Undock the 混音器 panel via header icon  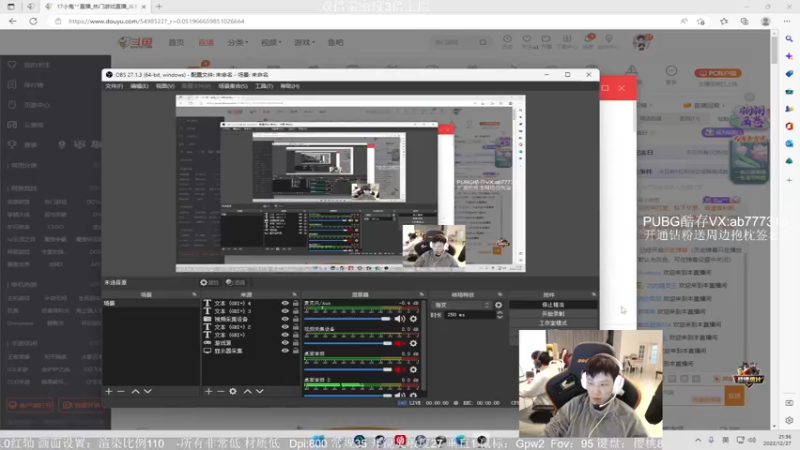(x=421, y=295)
